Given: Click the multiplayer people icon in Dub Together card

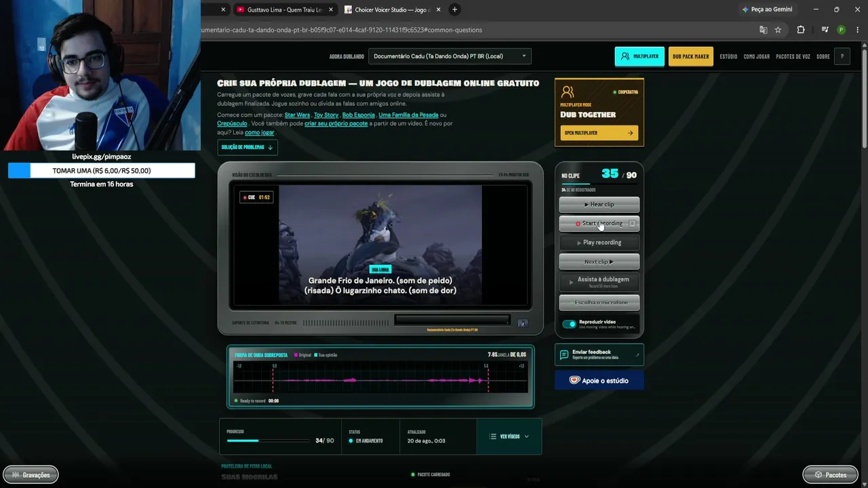Looking at the screenshot, I should tap(568, 92).
